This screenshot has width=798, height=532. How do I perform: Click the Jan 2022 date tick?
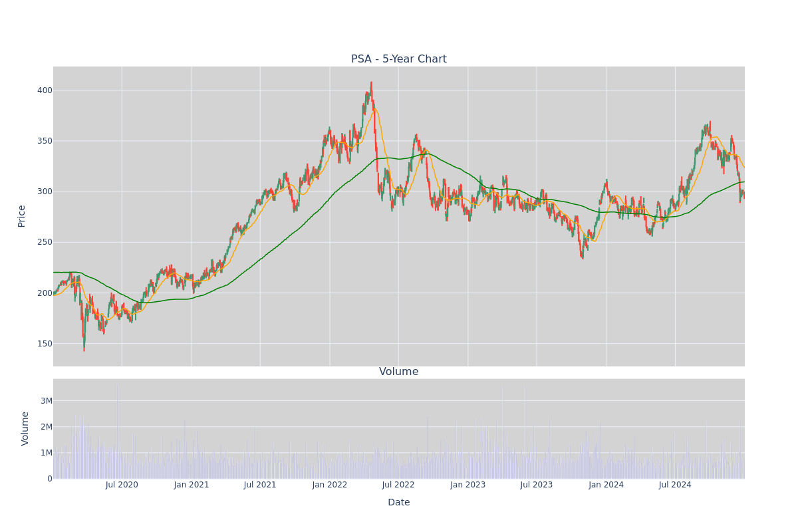330,485
